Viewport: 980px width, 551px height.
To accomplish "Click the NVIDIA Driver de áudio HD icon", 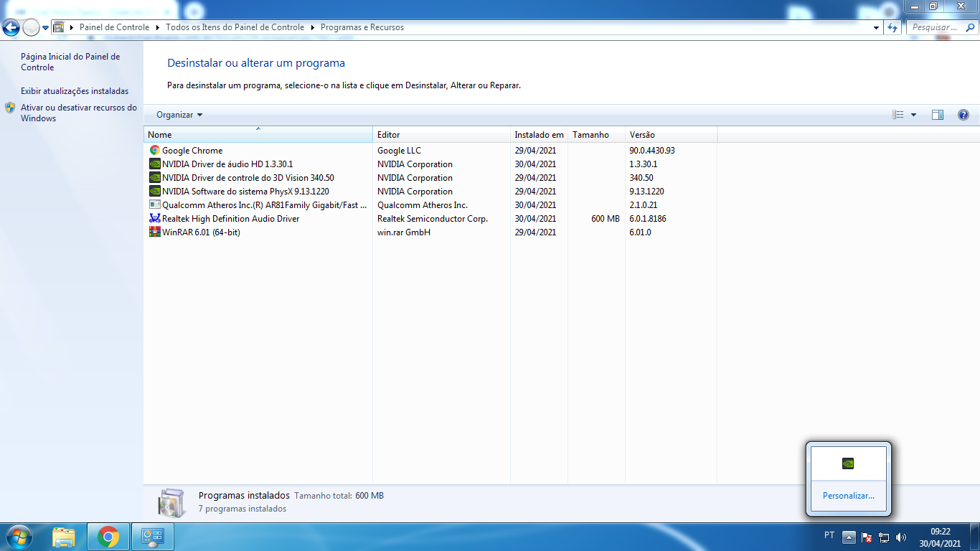I will point(154,164).
